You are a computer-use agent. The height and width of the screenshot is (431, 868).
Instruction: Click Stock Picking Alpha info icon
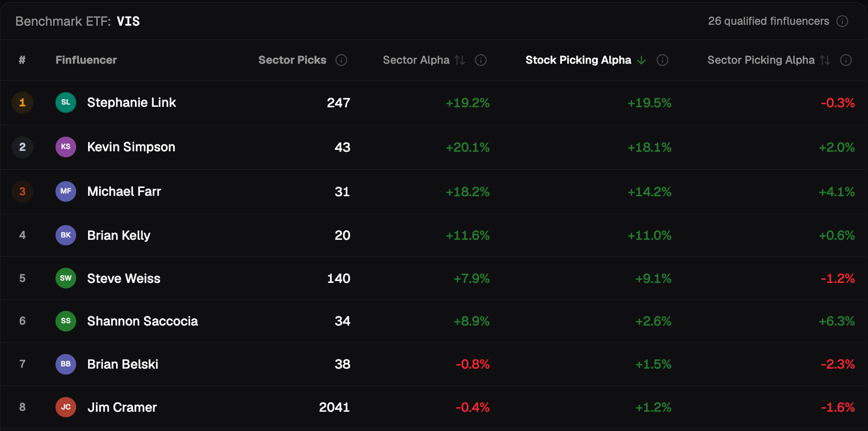(x=662, y=60)
